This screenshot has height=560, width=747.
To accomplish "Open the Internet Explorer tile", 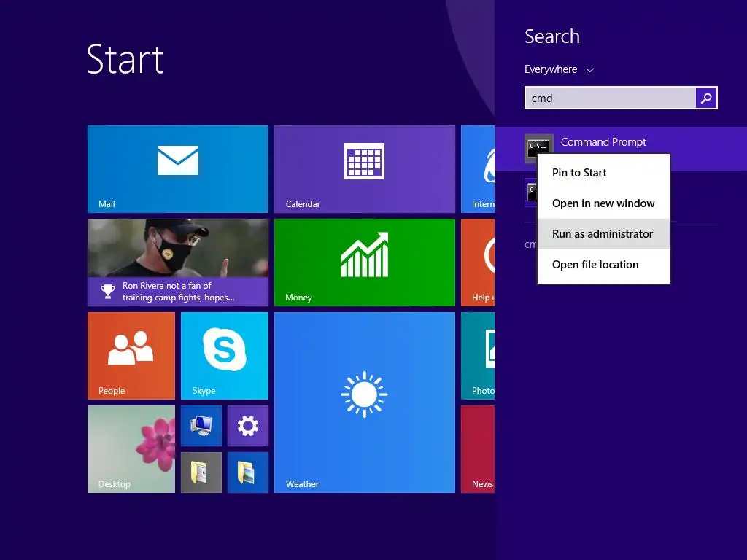I will tap(478, 169).
